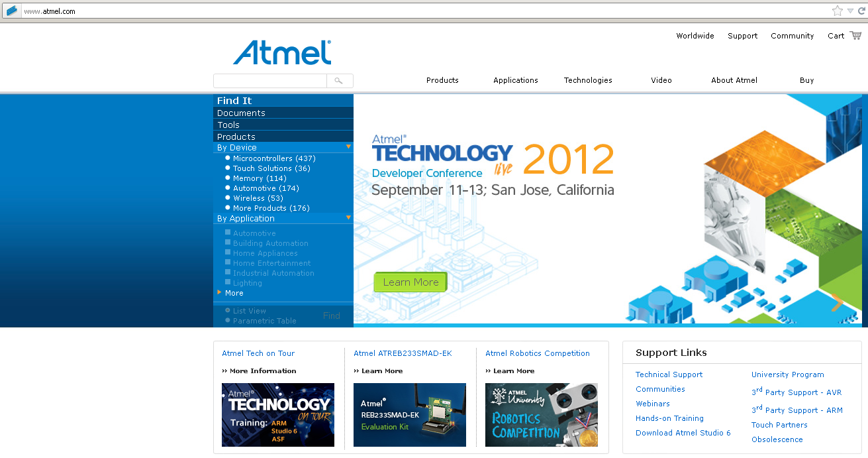
Task: Click the Find button
Action: pyautogui.click(x=332, y=315)
